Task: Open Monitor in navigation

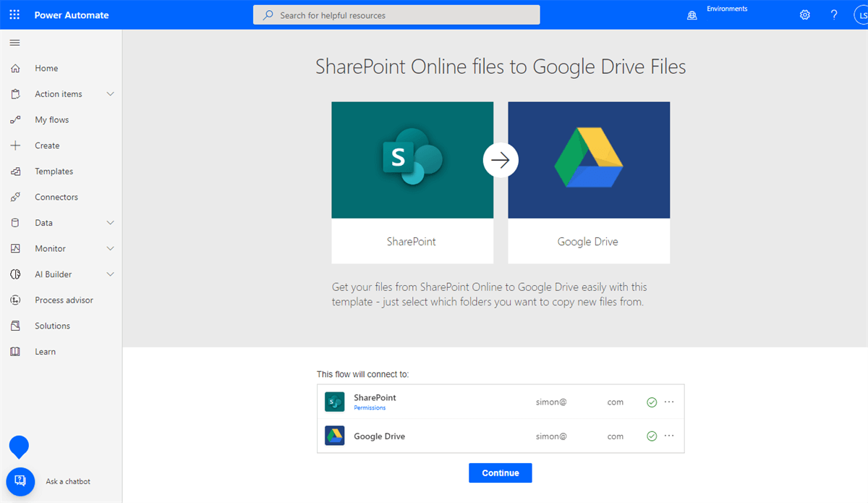Action: point(50,248)
